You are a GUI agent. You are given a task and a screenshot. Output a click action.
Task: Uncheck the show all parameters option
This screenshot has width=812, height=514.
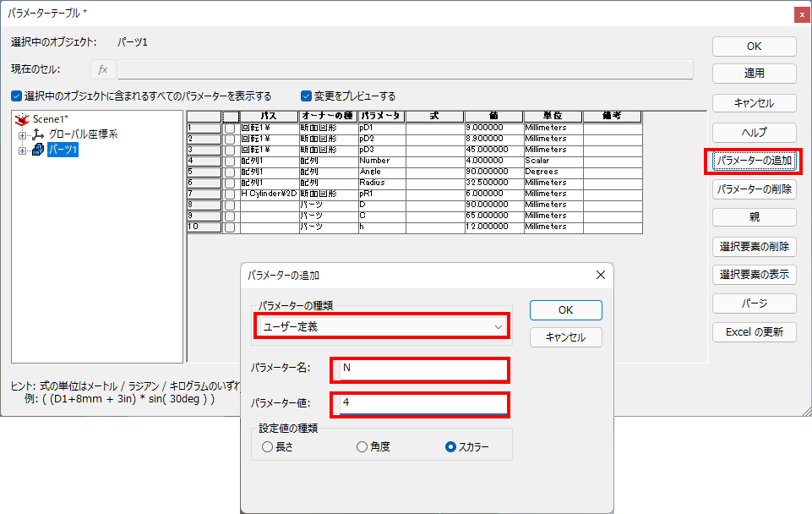click(16, 96)
